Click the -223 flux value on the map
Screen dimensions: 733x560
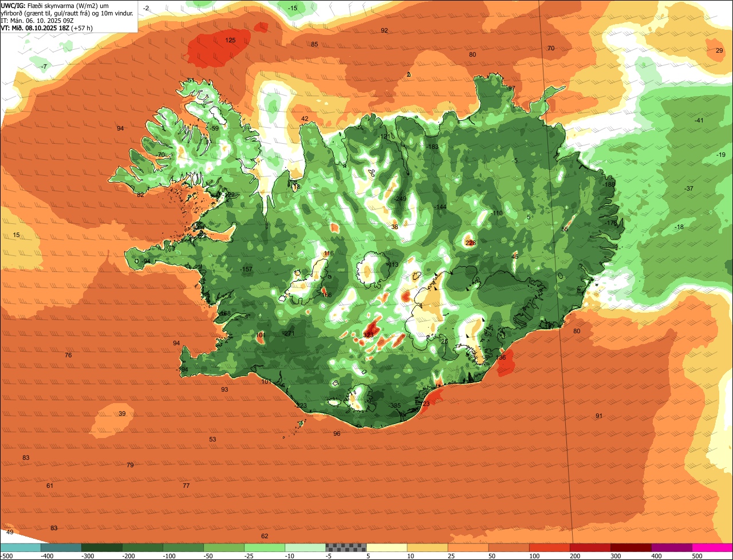click(301, 405)
